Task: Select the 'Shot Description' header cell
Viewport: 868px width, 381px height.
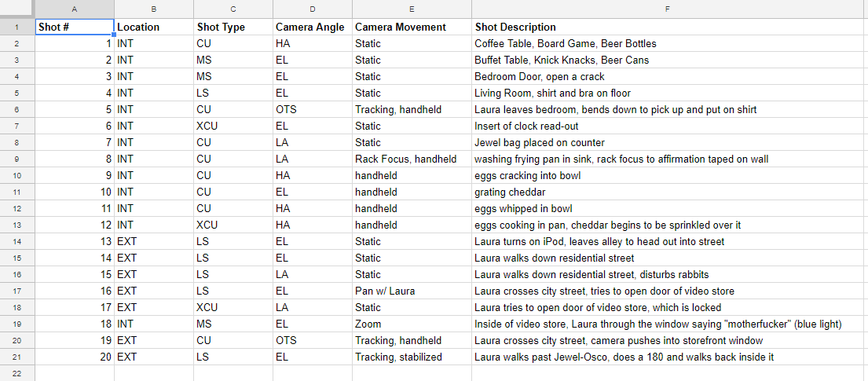Action: tap(668, 27)
